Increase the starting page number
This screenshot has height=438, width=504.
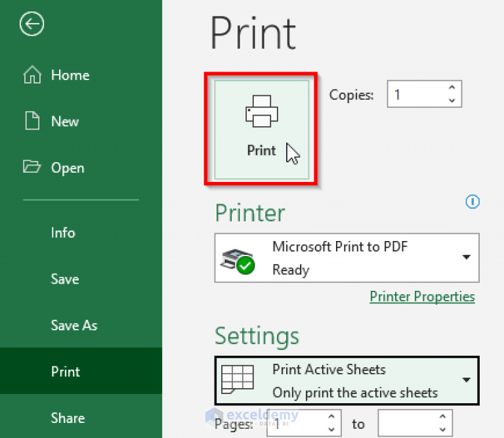331,416
